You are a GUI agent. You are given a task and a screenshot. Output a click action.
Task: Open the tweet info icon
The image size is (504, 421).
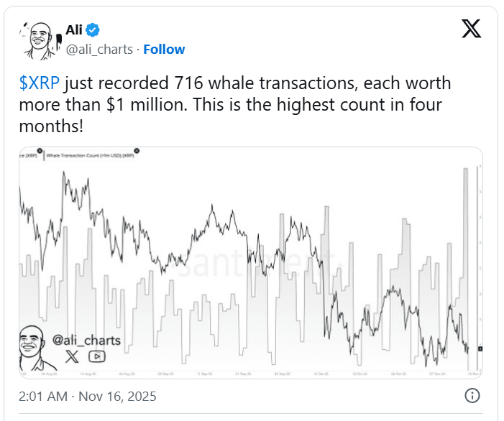(472, 396)
